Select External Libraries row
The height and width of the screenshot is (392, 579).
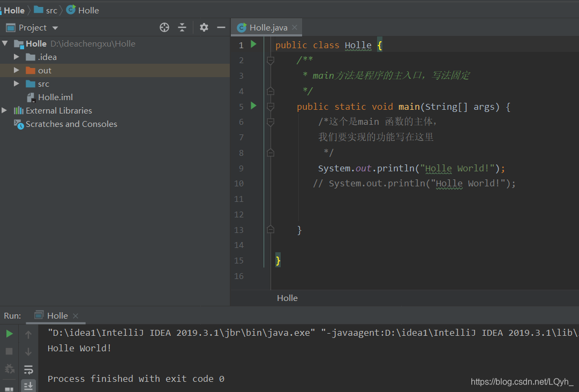(115, 110)
